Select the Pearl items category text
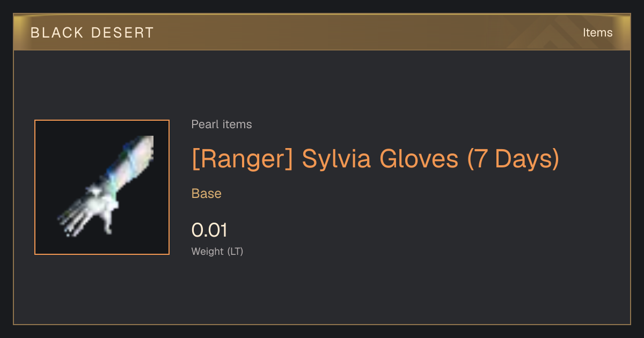Viewport: 644px width, 338px height. point(222,124)
